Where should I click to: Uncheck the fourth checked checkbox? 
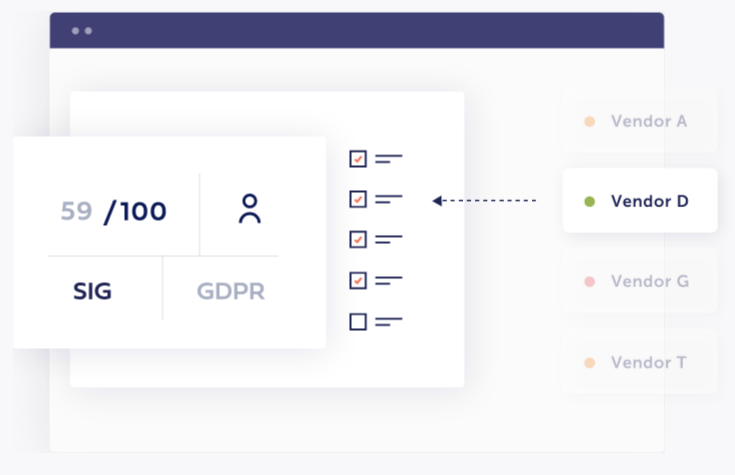coord(358,281)
